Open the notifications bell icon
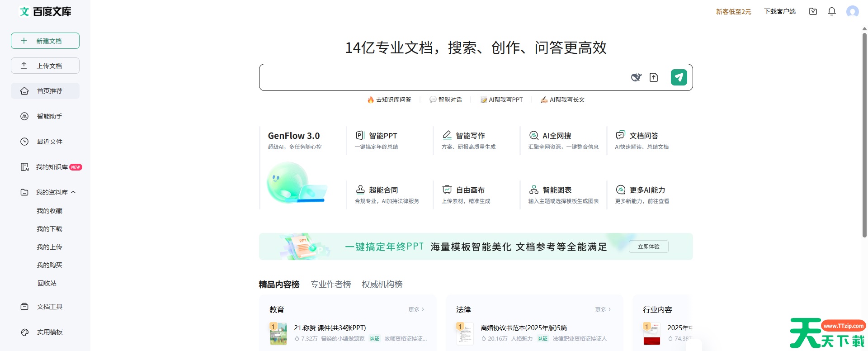 [831, 11]
